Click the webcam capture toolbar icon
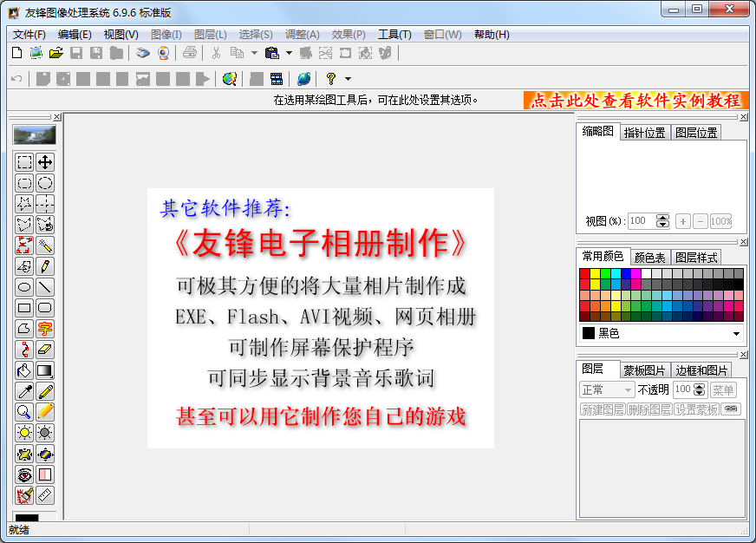Viewport: 756px width, 543px height. click(x=163, y=53)
